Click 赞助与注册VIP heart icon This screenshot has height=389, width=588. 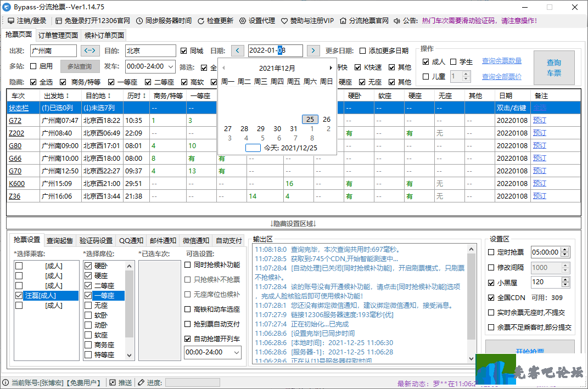tap(284, 21)
